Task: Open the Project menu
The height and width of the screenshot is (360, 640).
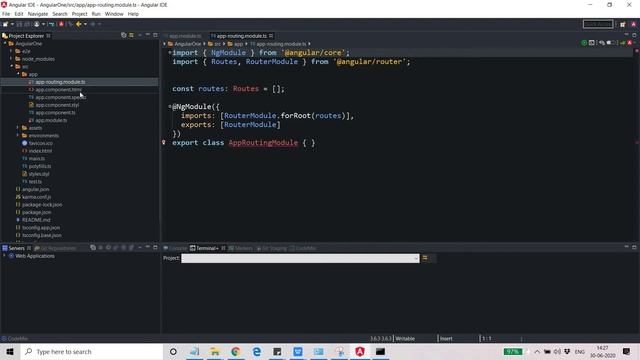Action: 79,14
